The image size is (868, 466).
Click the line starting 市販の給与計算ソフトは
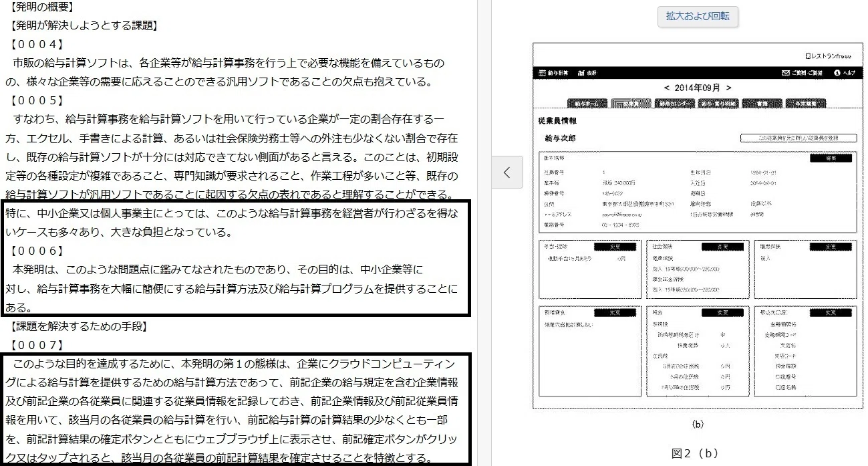click(228, 64)
